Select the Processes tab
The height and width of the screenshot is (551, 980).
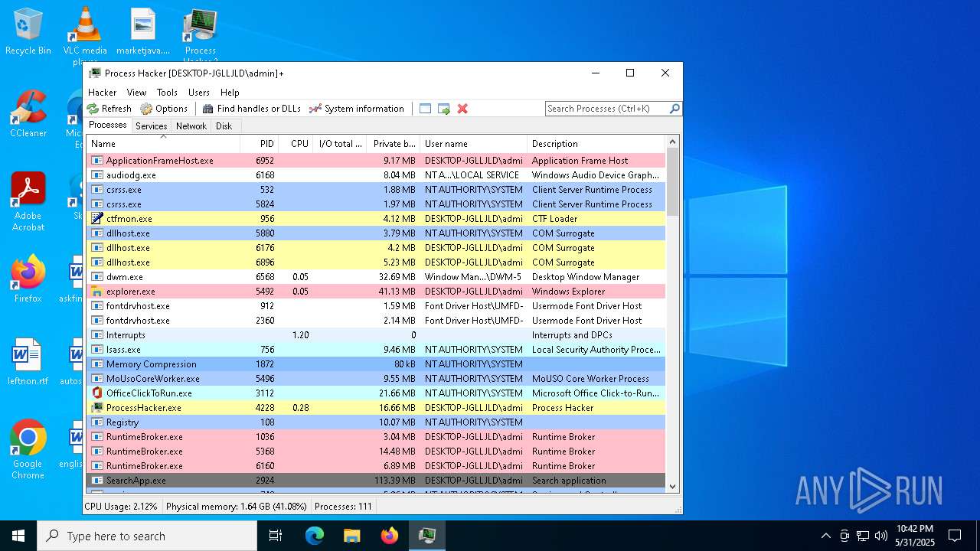(x=108, y=126)
